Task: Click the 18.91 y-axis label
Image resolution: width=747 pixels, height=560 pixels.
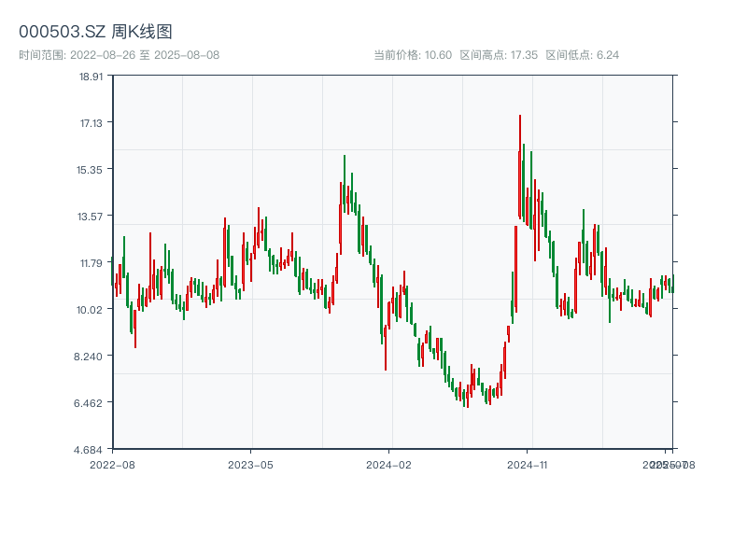Action: click(x=92, y=77)
